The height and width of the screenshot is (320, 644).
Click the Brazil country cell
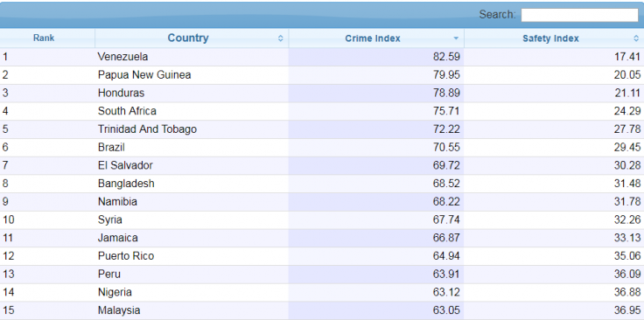[x=111, y=147]
